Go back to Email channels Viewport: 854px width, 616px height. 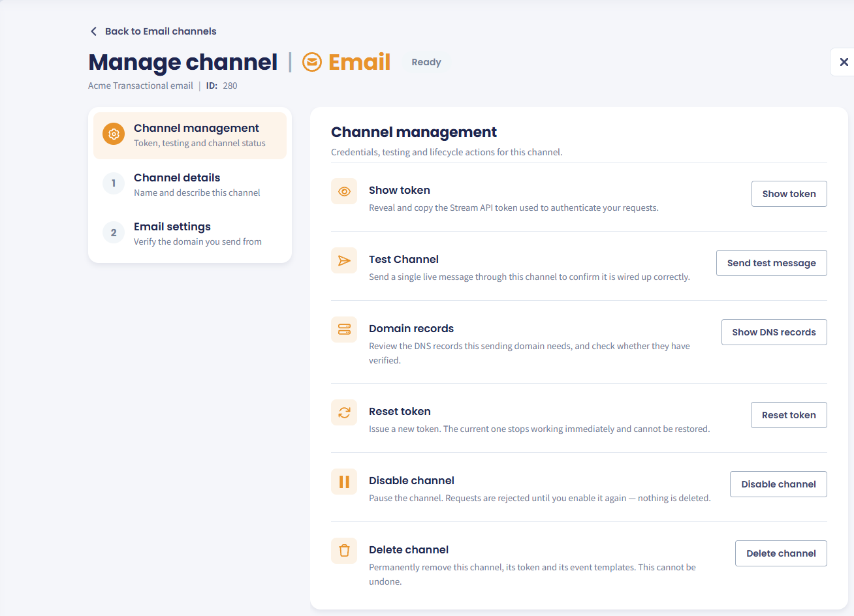coord(153,31)
